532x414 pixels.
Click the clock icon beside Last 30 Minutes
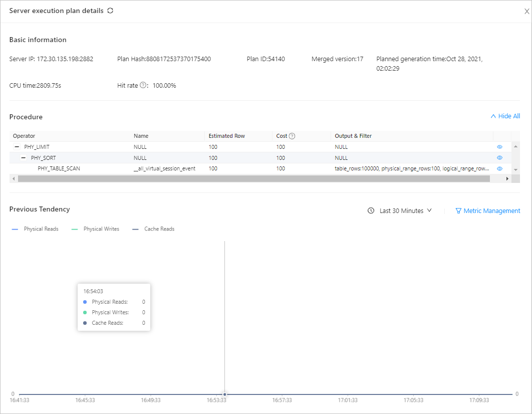coord(371,211)
